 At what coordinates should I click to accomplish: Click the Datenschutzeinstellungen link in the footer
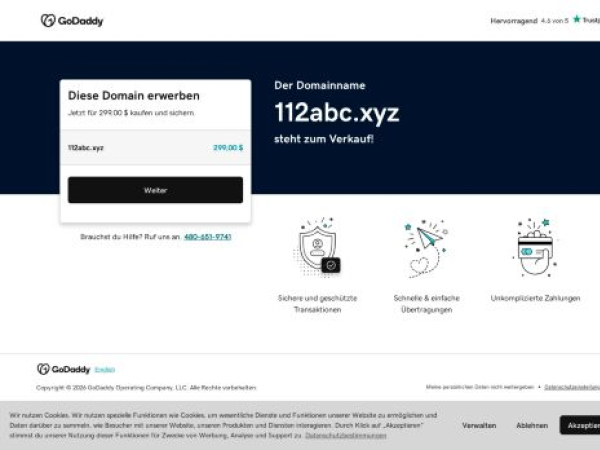pyautogui.click(x=571, y=386)
